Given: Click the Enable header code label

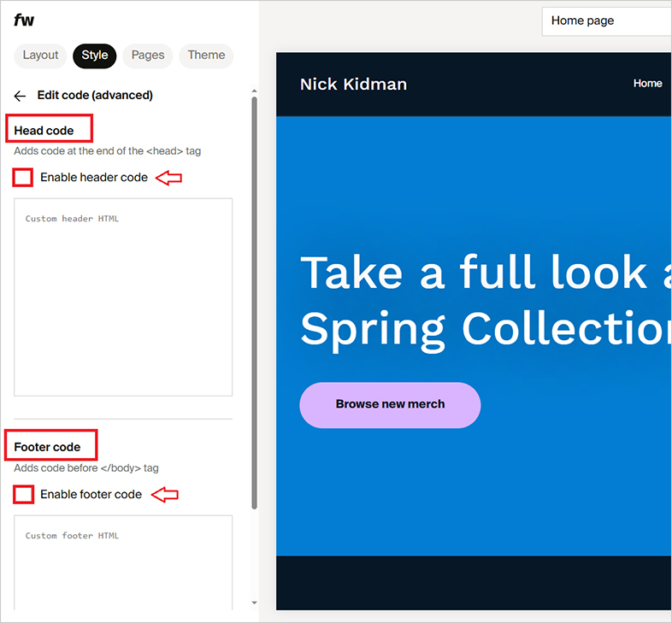Looking at the screenshot, I should (94, 178).
